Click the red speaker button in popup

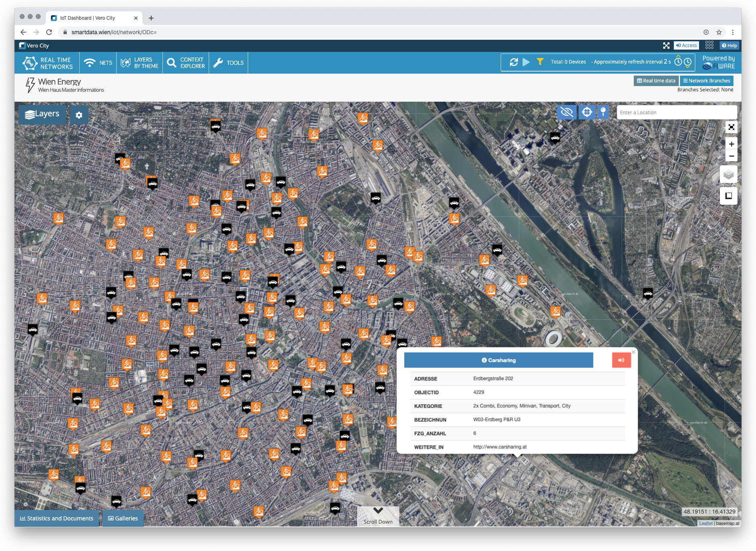click(x=621, y=360)
